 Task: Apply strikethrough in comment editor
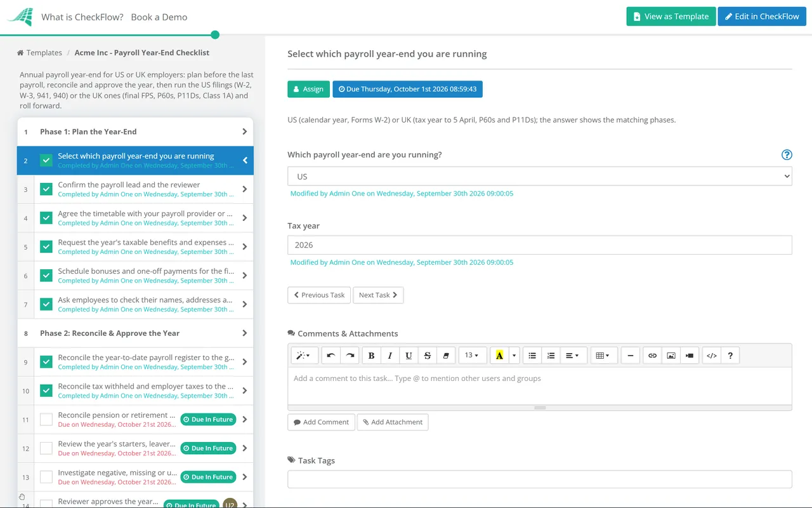click(x=428, y=356)
